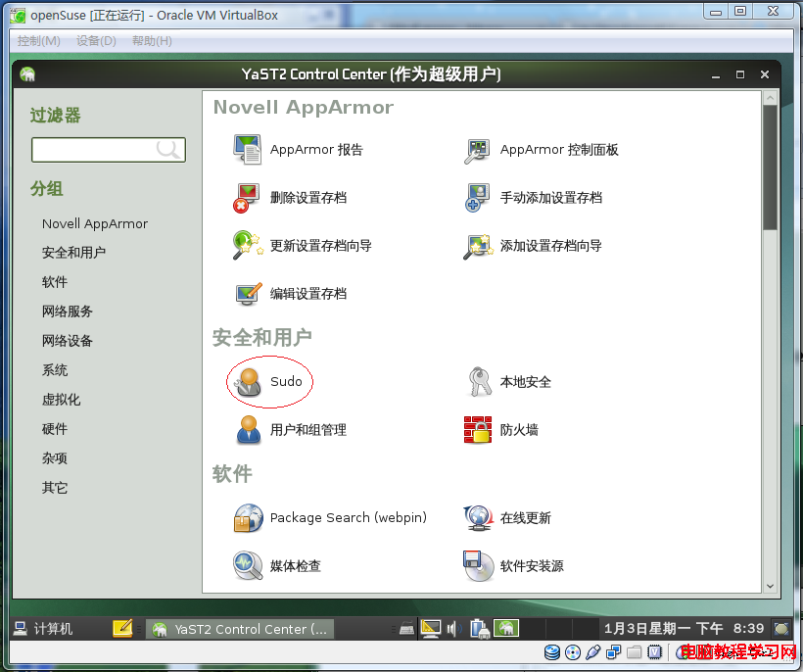Click the VirtualBox optical disc status icon
Viewport: 803px width, 672px height.
(x=573, y=652)
